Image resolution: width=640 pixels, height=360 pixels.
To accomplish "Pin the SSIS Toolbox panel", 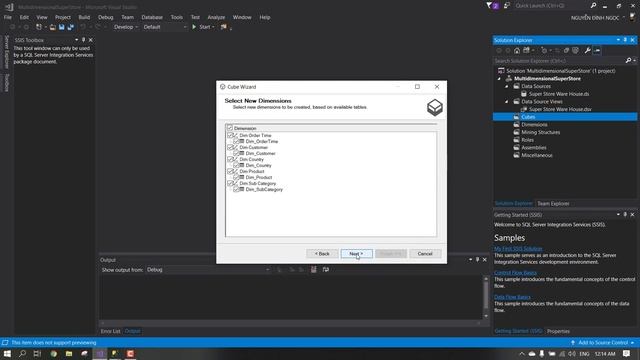I will tap(84, 40).
